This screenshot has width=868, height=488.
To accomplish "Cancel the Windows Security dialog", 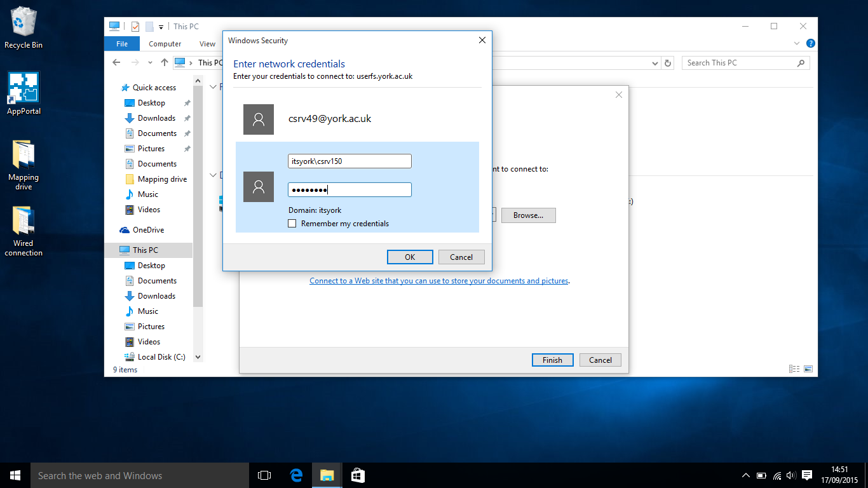I will [461, 257].
